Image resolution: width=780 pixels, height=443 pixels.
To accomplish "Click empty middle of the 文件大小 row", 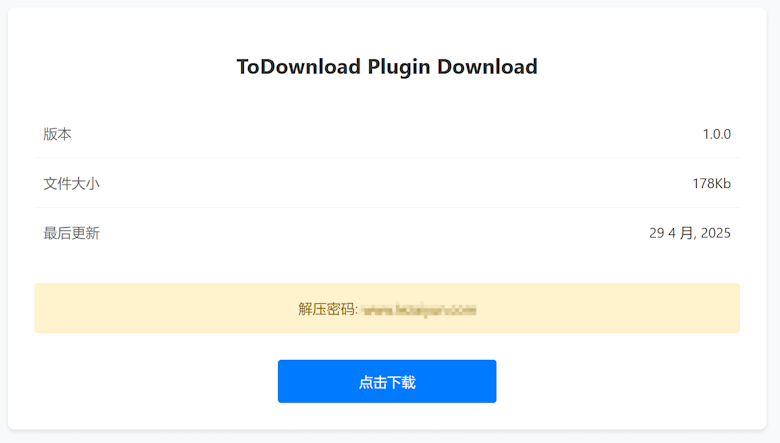I will [x=387, y=183].
